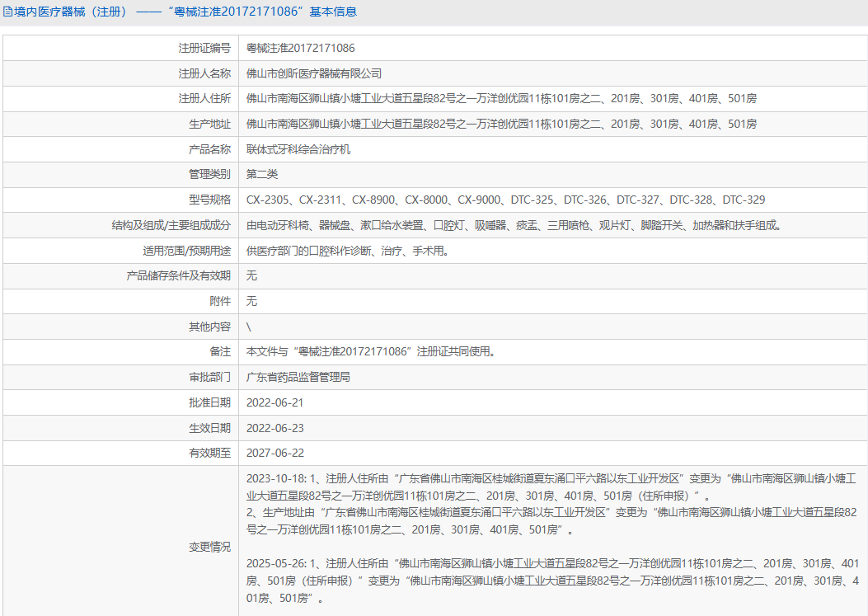This screenshot has height=616, width=868.
Task: Click the 无 value in the 产品储存条件及有效期 row
Action: (251, 276)
